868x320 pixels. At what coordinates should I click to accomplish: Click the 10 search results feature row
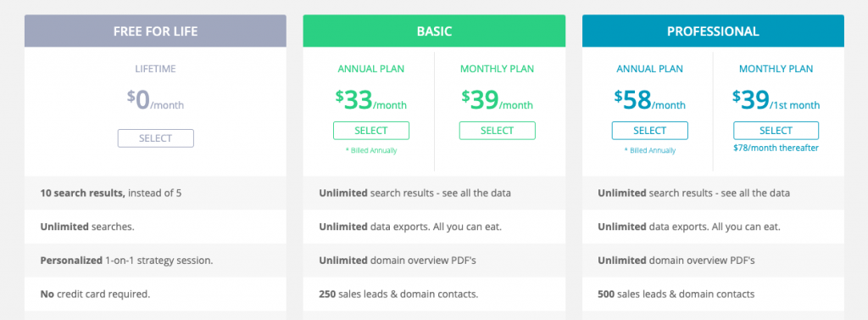pyautogui.click(x=156, y=193)
